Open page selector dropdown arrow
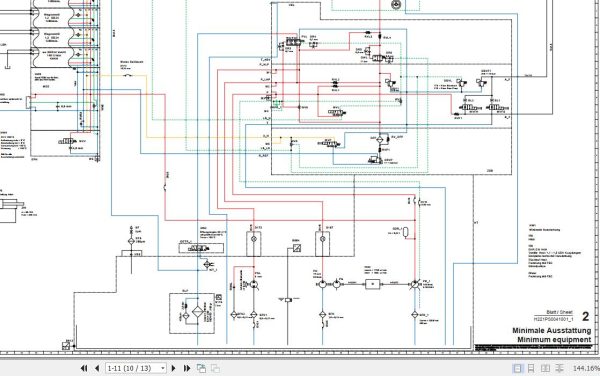The width and height of the screenshot is (600, 376). click(x=163, y=368)
